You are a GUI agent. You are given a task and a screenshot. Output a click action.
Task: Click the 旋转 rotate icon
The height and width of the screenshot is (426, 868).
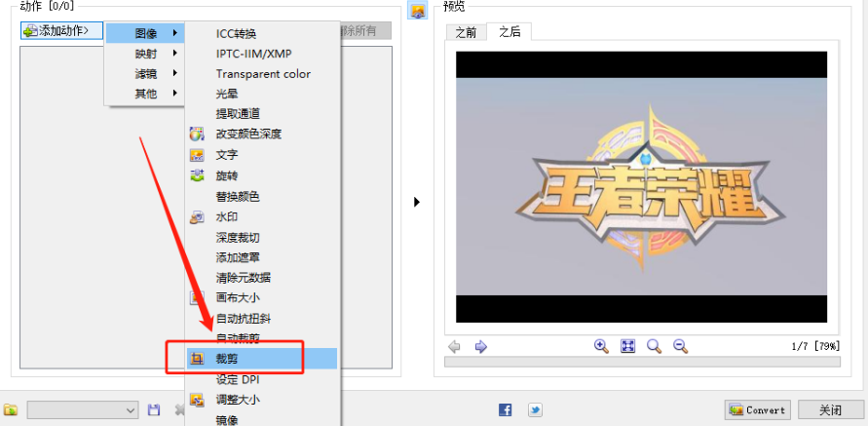point(197,175)
